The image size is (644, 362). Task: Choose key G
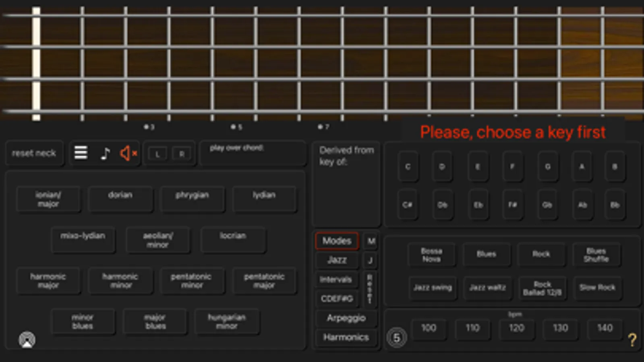pos(548,167)
